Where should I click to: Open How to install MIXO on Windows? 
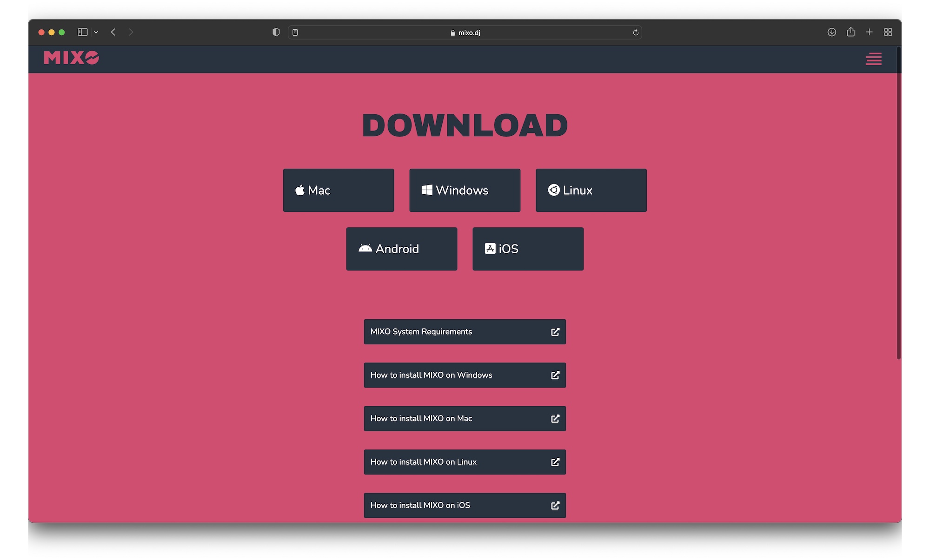point(465,375)
